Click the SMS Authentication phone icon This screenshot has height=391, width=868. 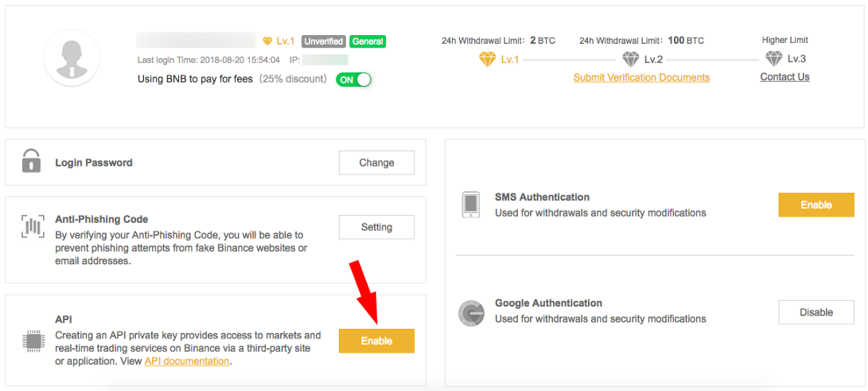point(470,205)
